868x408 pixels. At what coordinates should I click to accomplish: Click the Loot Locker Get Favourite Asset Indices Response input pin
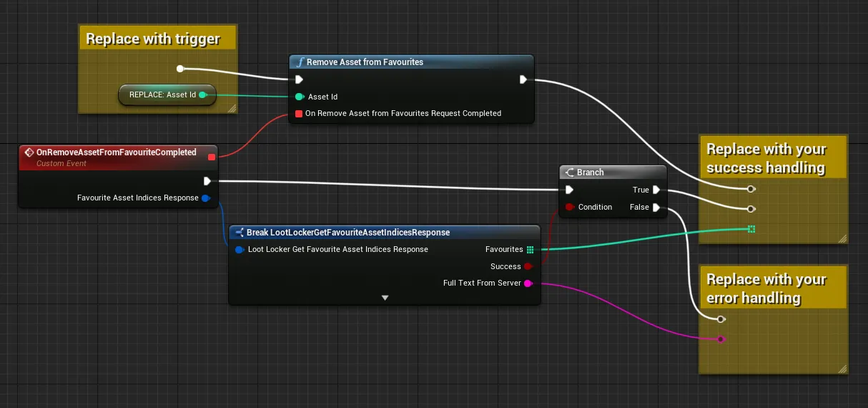tap(240, 250)
